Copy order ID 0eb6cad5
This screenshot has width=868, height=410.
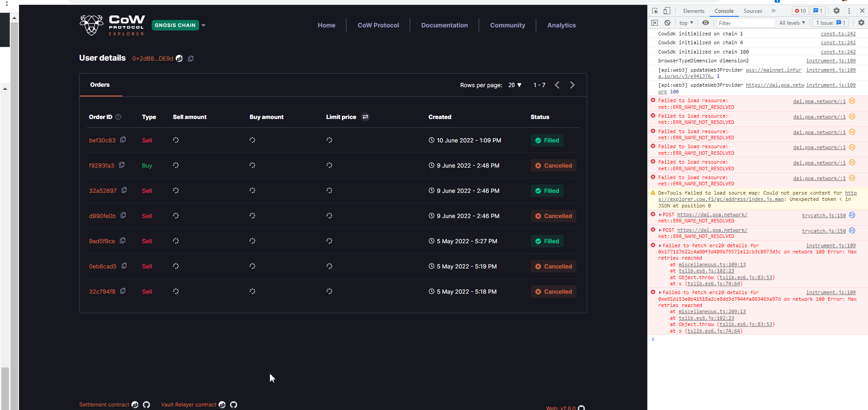[x=124, y=266]
